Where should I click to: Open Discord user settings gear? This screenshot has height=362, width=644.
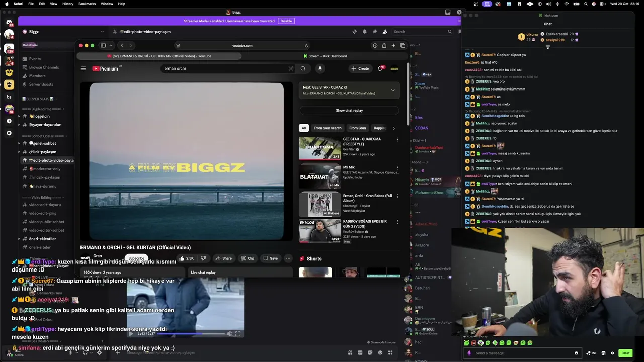[99, 353]
